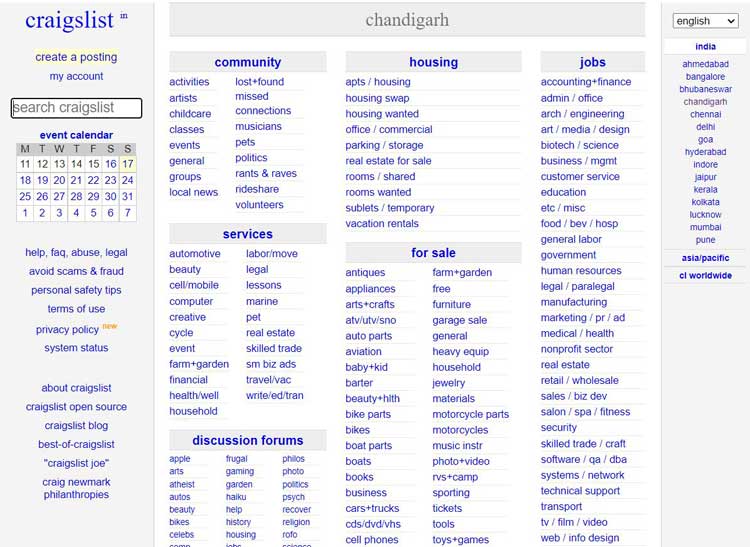The image size is (750, 547).
Task: Open the haiku discussion forum
Action: (x=236, y=497)
